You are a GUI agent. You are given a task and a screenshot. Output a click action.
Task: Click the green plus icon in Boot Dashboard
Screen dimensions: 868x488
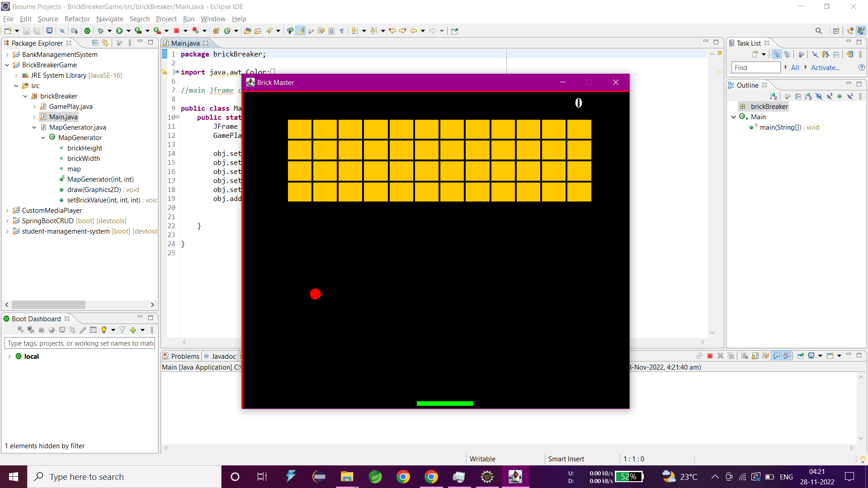[134, 330]
